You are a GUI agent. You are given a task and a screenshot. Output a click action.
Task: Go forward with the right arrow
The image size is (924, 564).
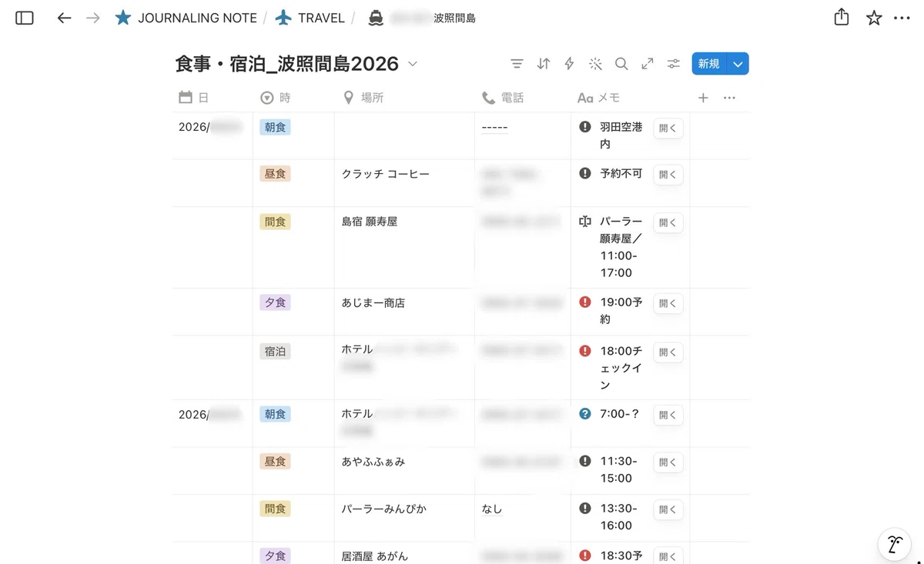coord(93,18)
